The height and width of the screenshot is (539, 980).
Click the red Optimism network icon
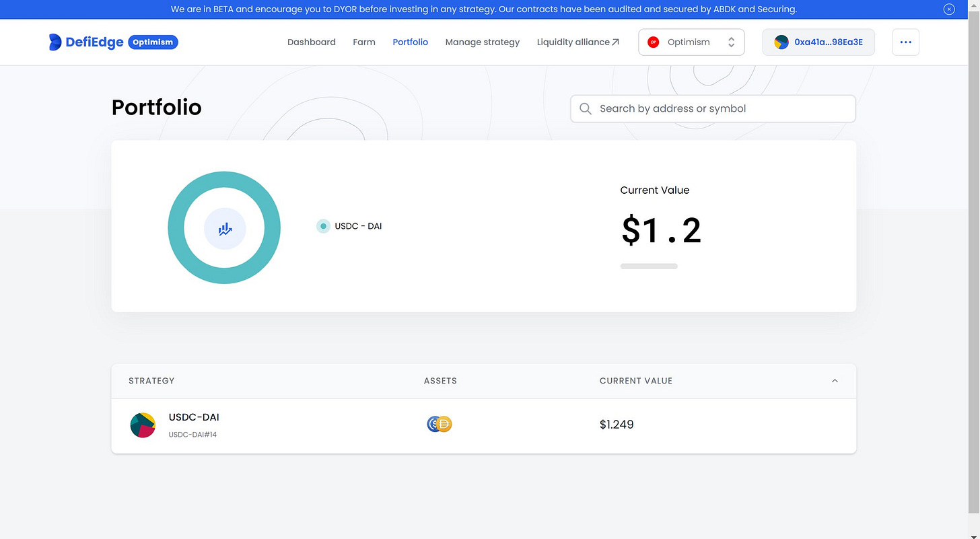click(653, 42)
